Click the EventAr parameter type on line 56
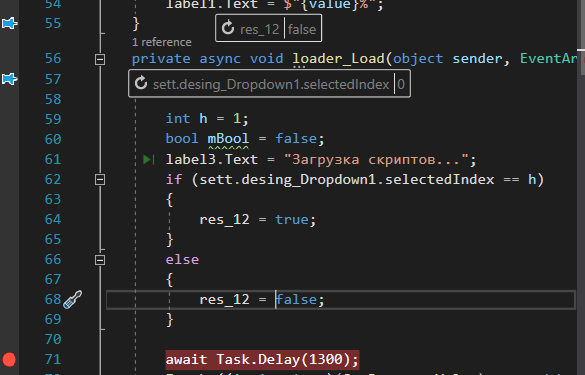 [x=548, y=59]
